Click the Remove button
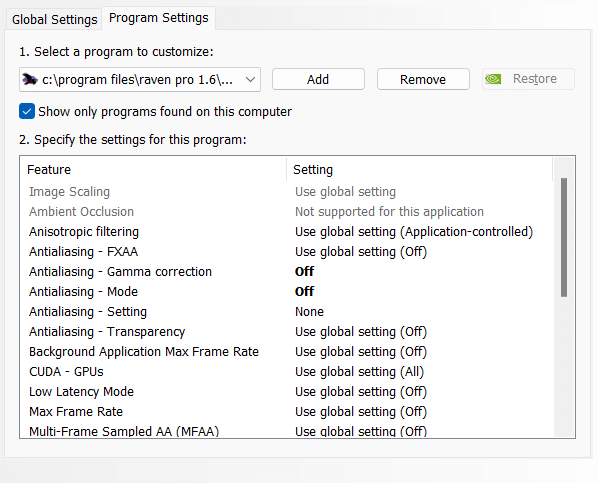This screenshot has height=483, width=598. pyautogui.click(x=423, y=79)
